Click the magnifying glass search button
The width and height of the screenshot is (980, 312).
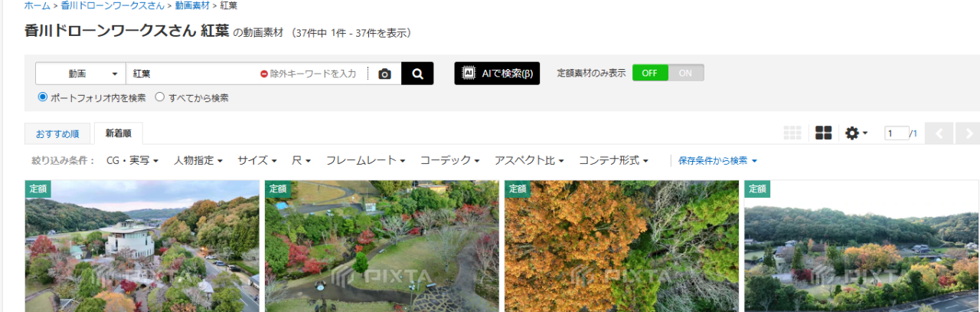[x=417, y=74]
